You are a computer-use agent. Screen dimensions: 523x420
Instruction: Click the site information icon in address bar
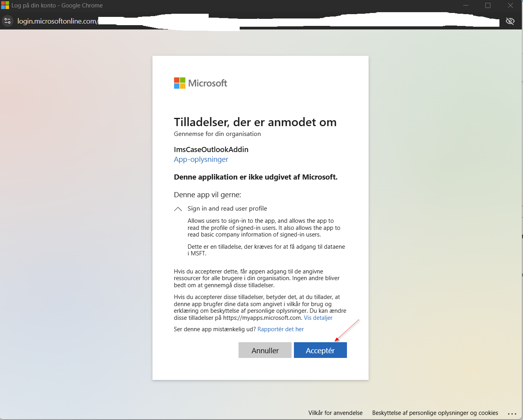(x=7, y=21)
